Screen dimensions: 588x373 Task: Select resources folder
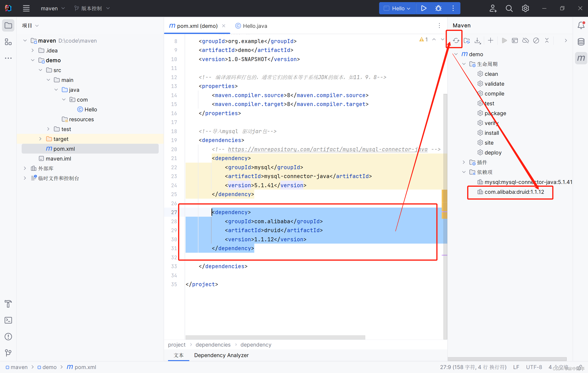[x=78, y=119]
